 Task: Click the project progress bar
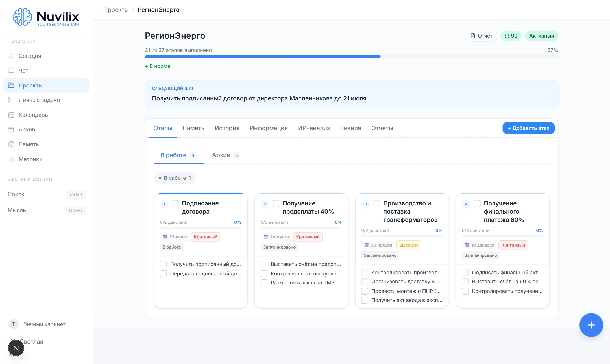pyautogui.click(x=352, y=57)
